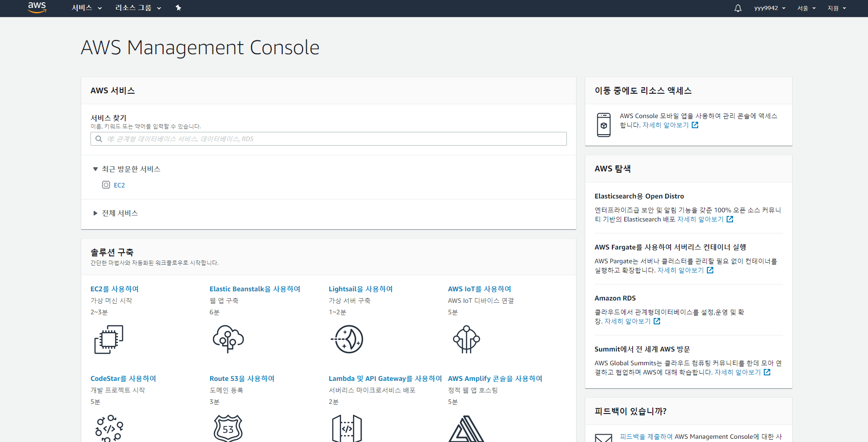
Task: Click the 솔루션 구축 heading
Action: (112, 252)
